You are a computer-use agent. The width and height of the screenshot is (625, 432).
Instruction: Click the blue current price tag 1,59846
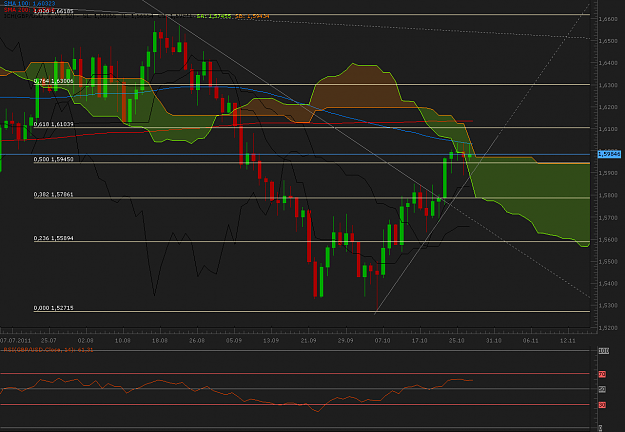point(609,154)
